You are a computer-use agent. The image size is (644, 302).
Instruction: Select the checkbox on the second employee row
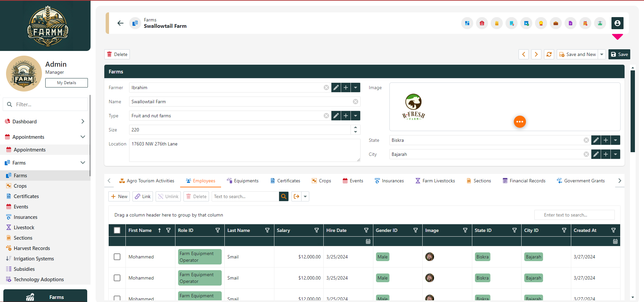point(117,278)
